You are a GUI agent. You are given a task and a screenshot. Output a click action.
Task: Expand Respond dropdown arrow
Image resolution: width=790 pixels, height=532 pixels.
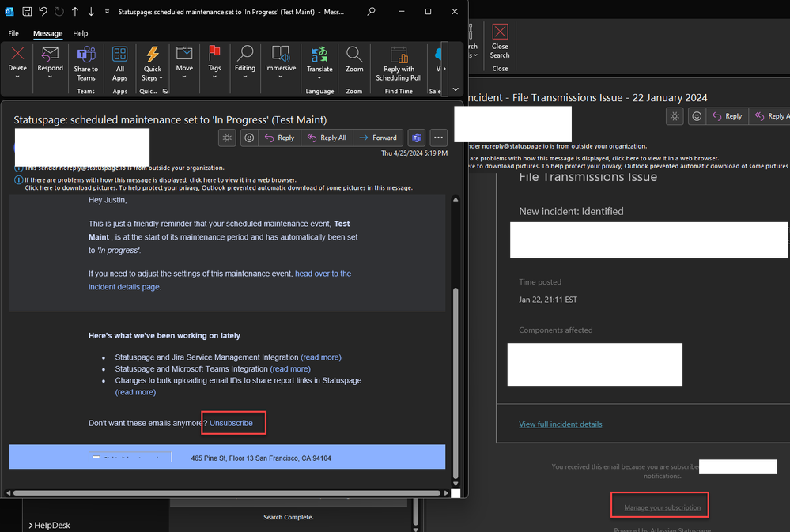coord(51,77)
